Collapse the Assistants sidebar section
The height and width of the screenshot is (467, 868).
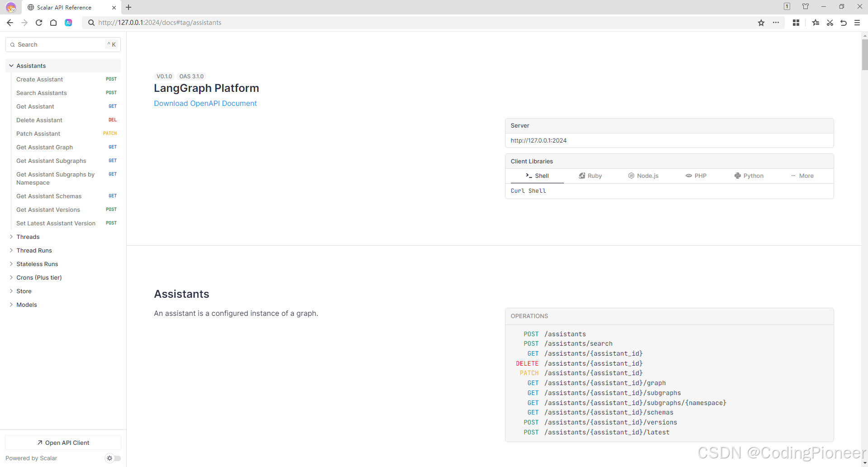coord(11,66)
